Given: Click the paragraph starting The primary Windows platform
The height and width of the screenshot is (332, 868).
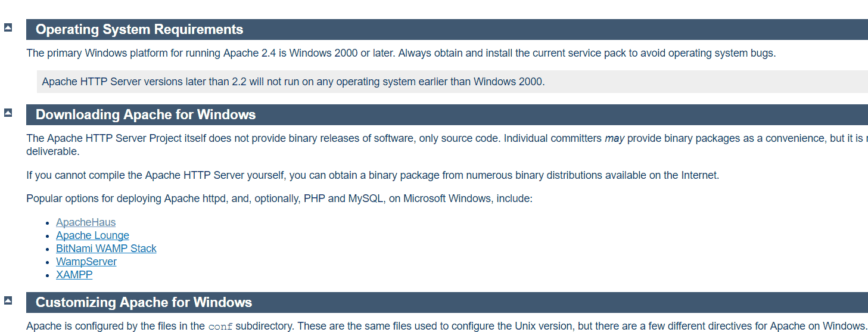Looking at the screenshot, I should pyautogui.click(x=400, y=53).
